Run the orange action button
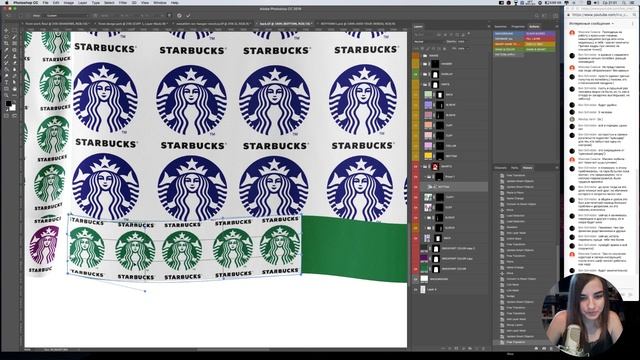The width and height of the screenshot is (640, 360). click(509, 44)
